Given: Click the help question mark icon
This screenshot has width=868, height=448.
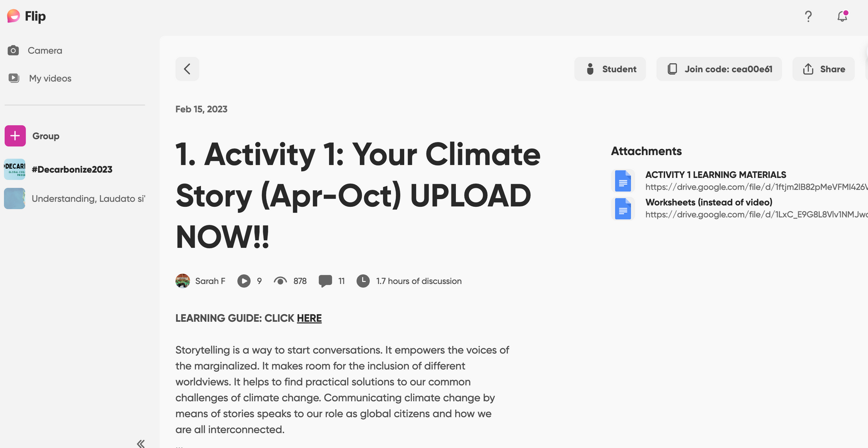Looking at the screenshot, I should pos(808,17).
